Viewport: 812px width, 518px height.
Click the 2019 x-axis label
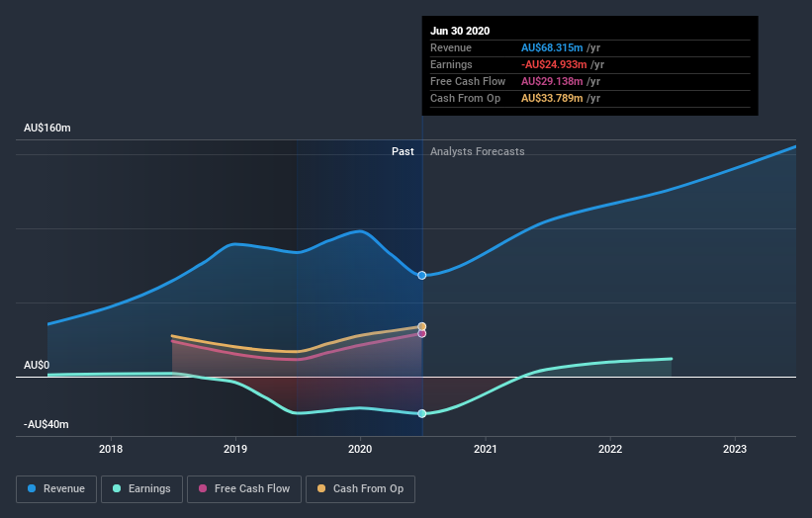click(235, 449)
